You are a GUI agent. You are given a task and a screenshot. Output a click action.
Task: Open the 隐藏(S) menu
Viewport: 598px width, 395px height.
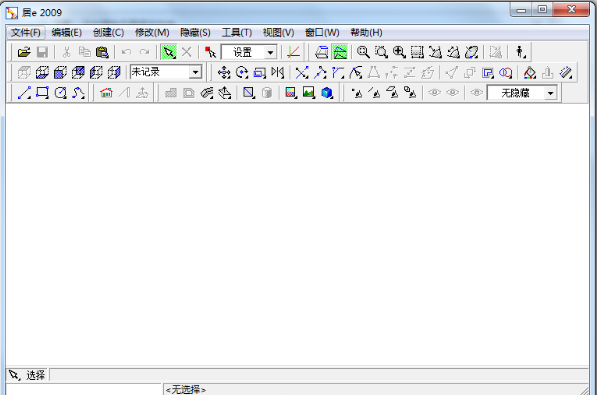195,32
